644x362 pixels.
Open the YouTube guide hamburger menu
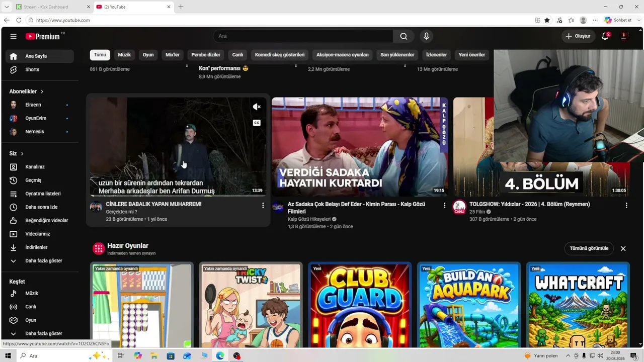(14, 36)
